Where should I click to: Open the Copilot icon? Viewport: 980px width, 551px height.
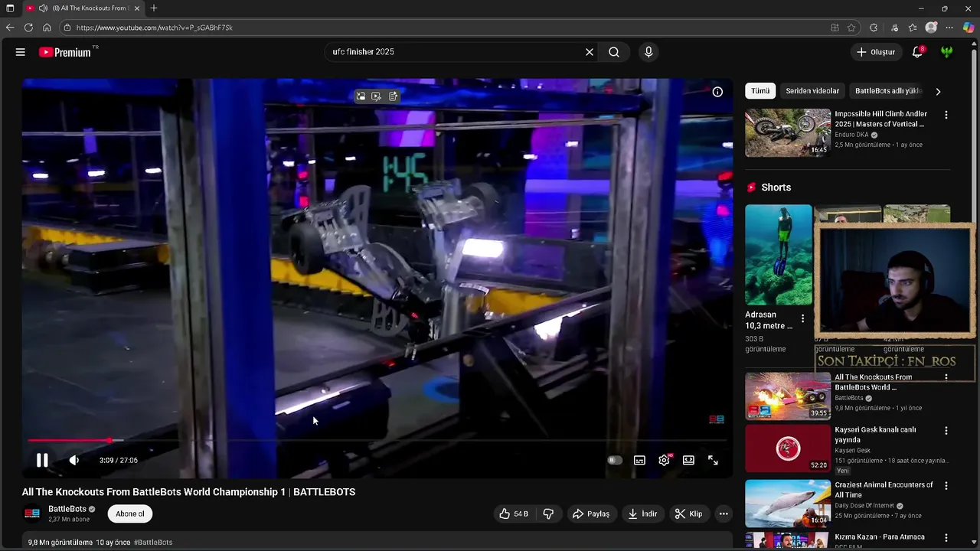pos(969,28)
